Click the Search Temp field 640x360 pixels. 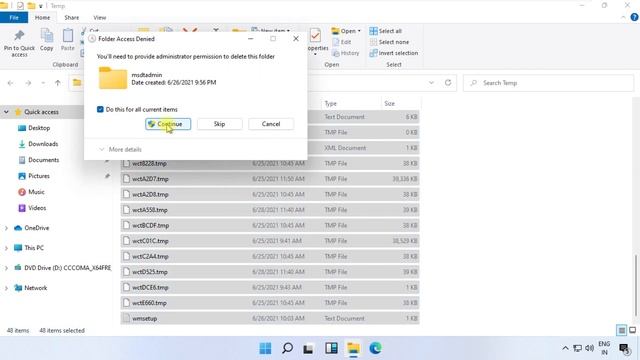pos(548,83)
